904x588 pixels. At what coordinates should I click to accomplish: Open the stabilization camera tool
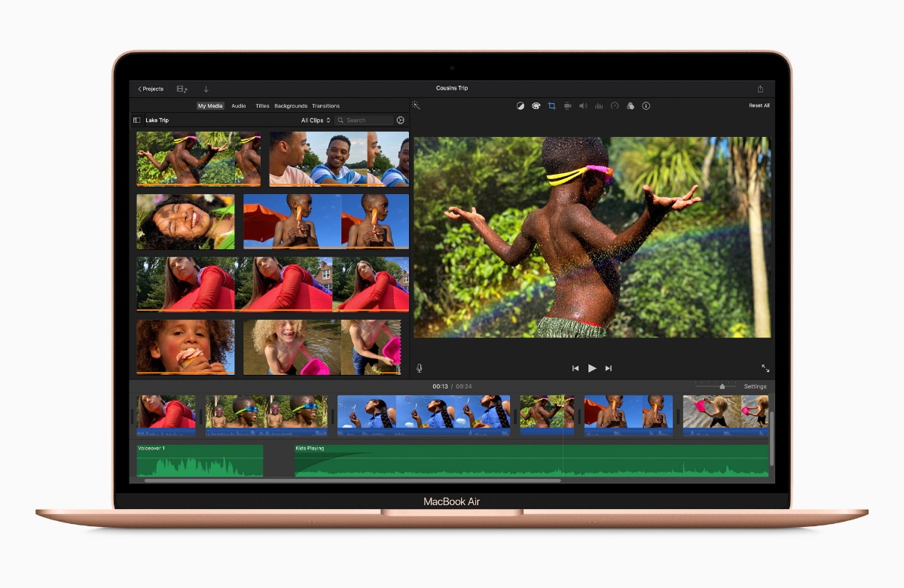pyautogui.click(x=567, y=106)
